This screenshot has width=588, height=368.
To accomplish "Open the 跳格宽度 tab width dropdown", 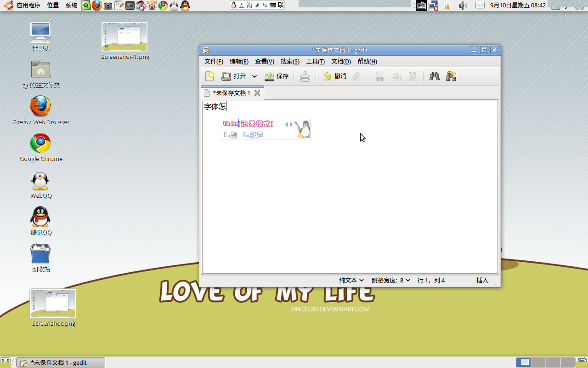I will (391, 280).
